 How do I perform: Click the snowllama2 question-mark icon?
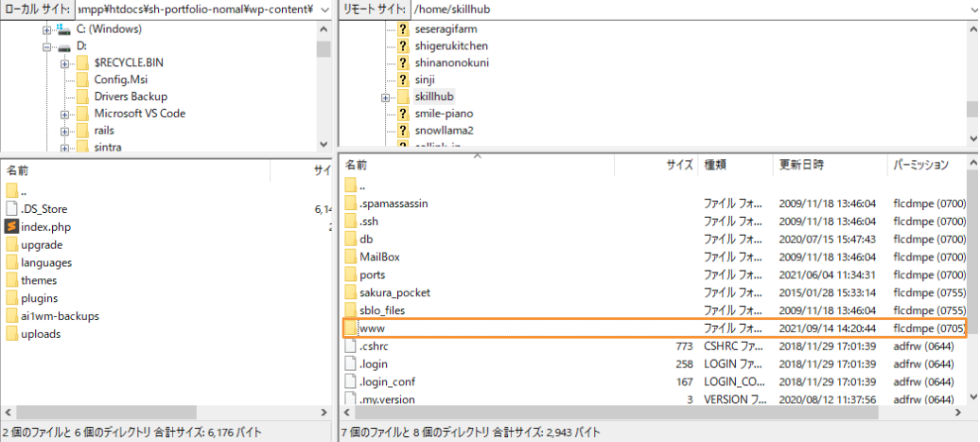[403, 130]
